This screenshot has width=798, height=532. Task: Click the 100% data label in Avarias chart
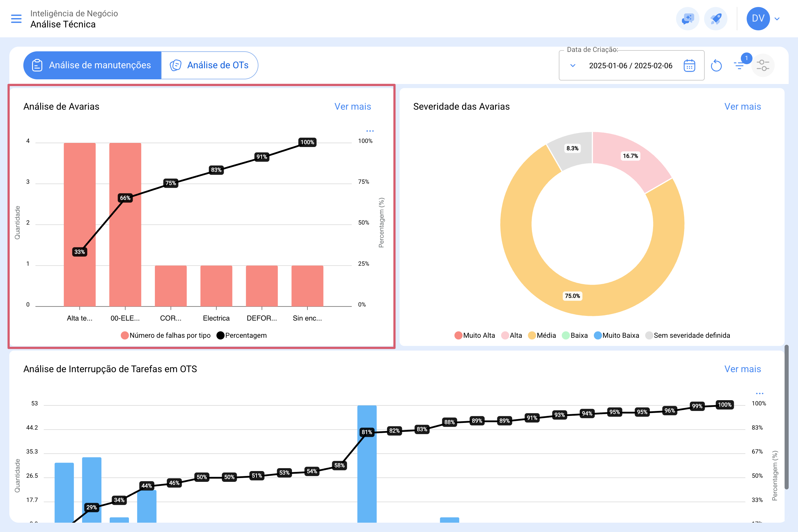307,142
